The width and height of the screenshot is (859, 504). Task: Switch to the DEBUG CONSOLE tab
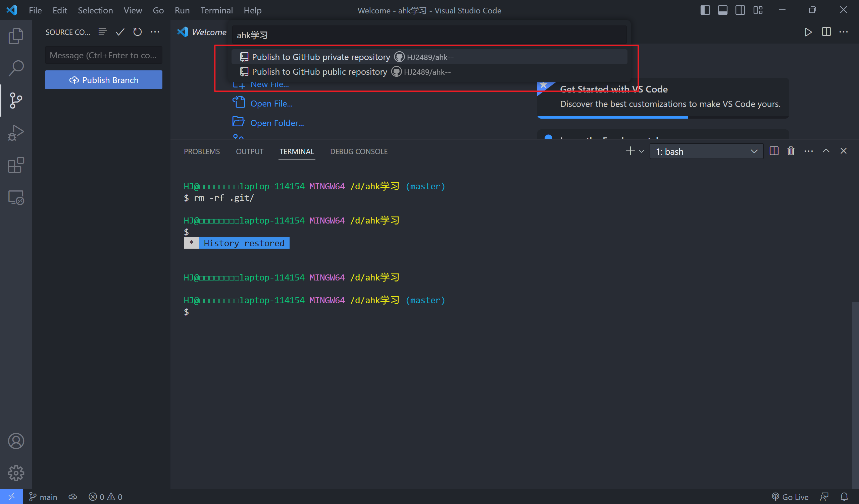pyautogui.click(x=359, y=151)
